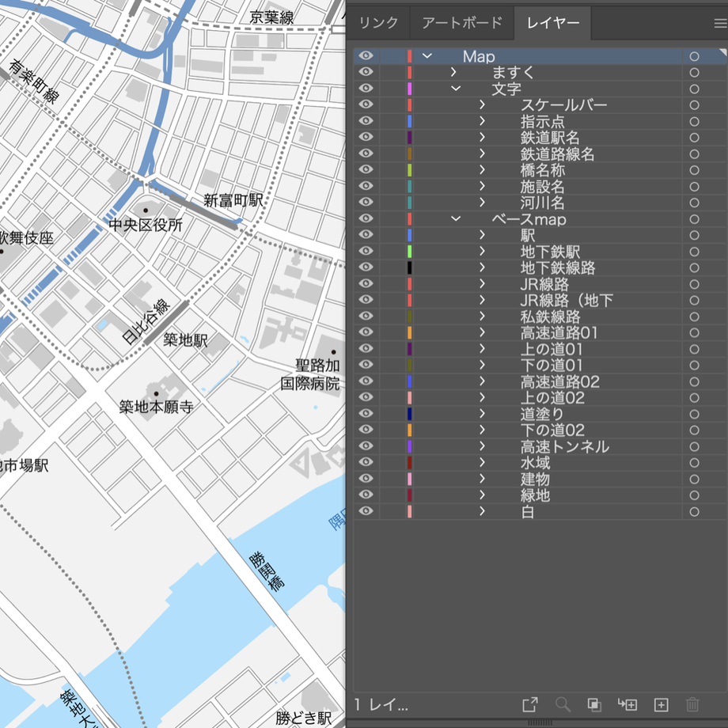Click the target circle of the ベースmap layer
The image size is (728, 728).
[694, 218]
